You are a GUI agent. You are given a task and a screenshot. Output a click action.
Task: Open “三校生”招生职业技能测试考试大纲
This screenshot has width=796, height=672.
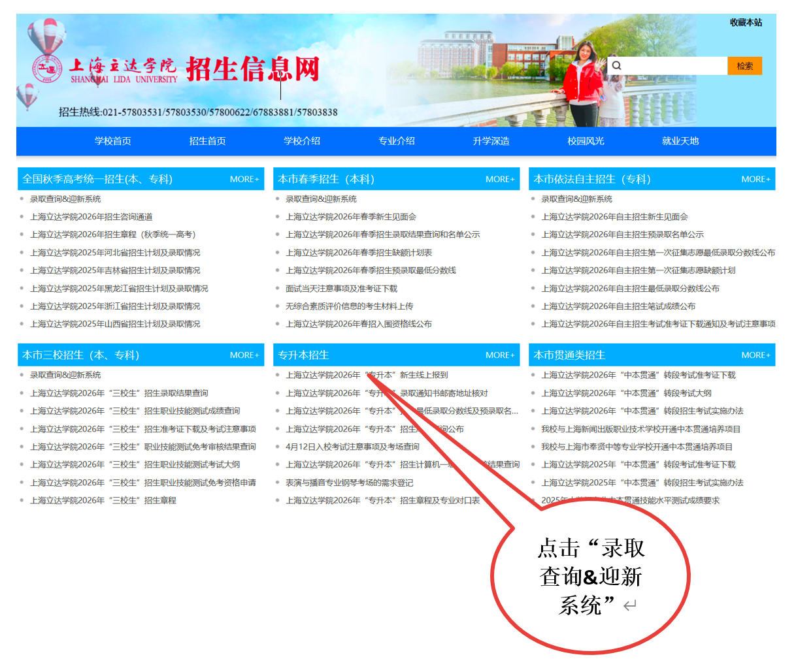point(135,464)
